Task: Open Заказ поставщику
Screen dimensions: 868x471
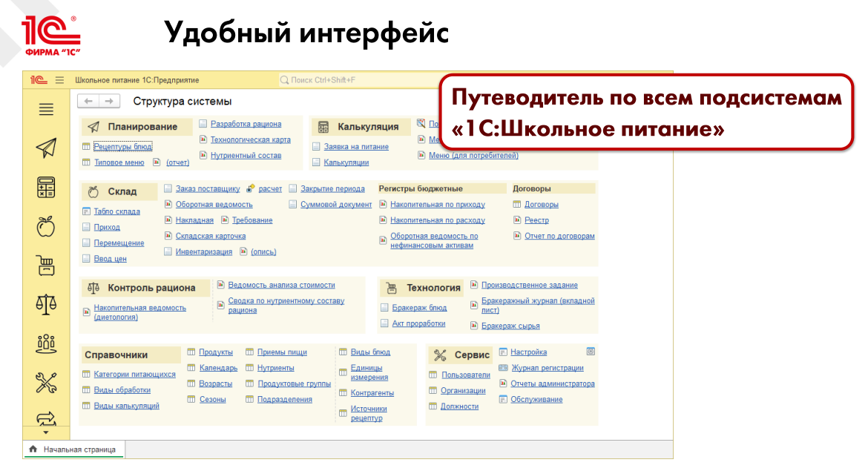Action: [208, 188]
